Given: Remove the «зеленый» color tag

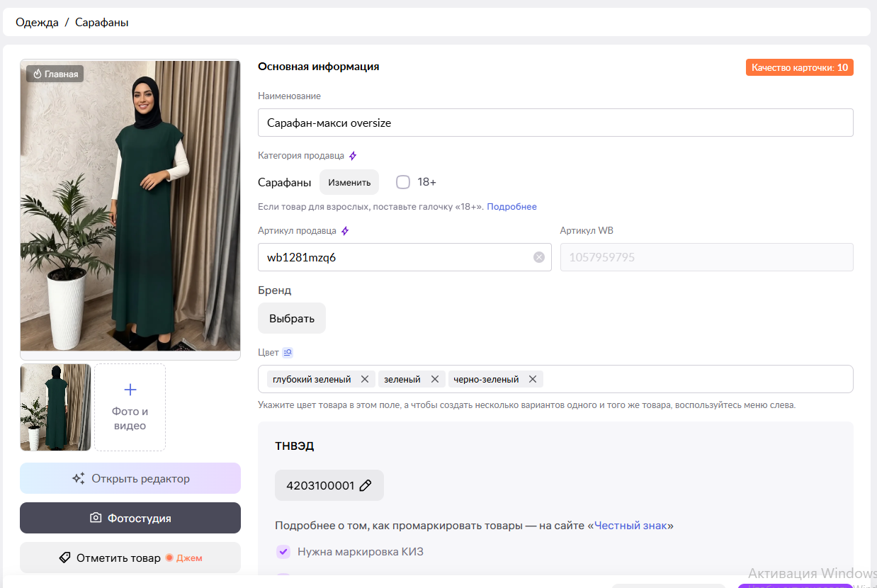Looking at the screenshot, I should click(x=435, y=379).
